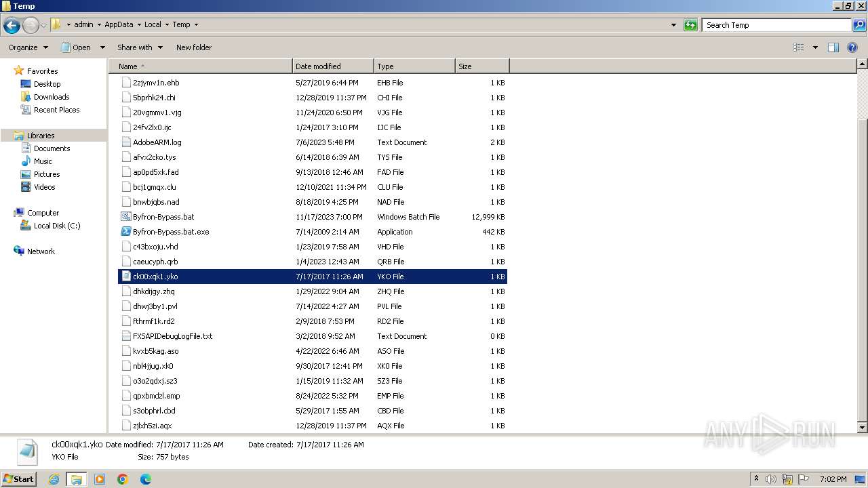Open Internet Explorer from the taskbar
Screen dimensions: 868x488
(54, 479)
